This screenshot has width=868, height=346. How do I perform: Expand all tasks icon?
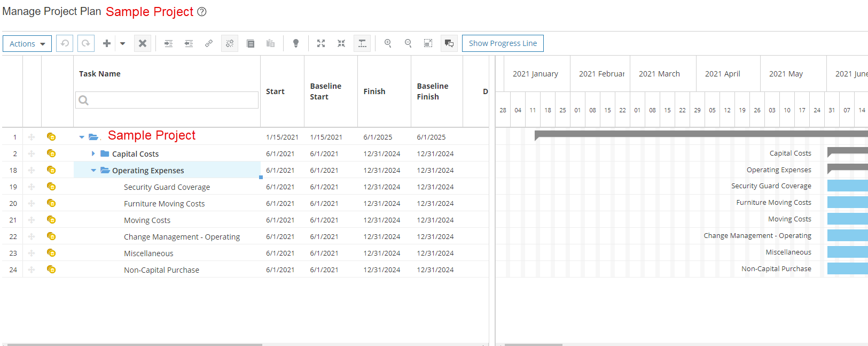tap(321, 43)
